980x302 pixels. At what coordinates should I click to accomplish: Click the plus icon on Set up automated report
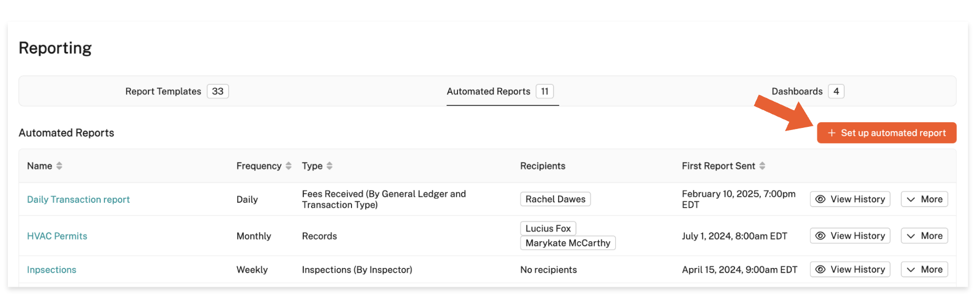(x=832, y=133)
